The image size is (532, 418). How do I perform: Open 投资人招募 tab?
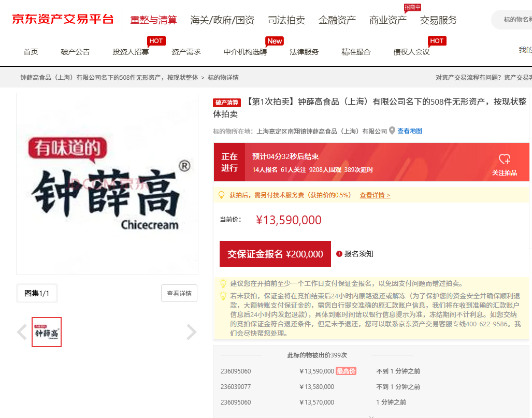pos(131,52)
